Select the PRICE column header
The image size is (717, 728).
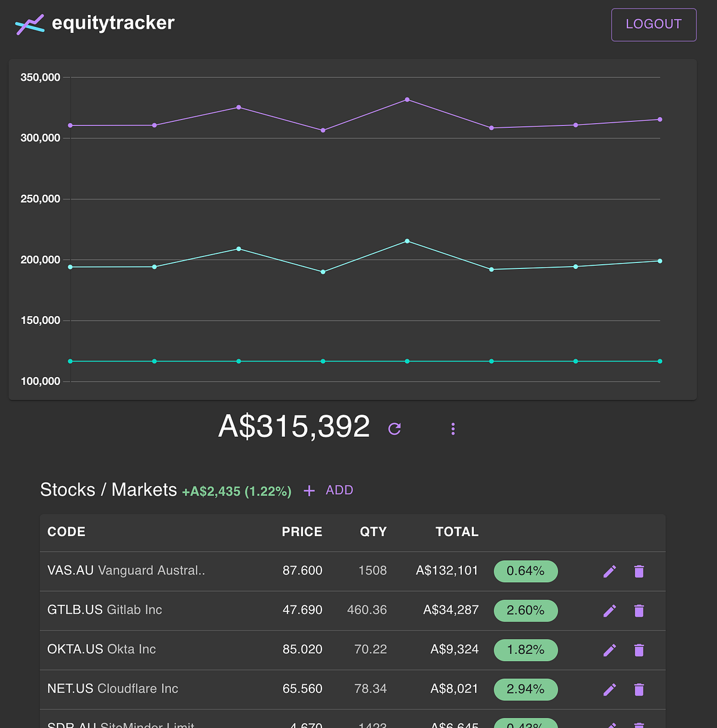pyautogui.click(x=302, y=532)
